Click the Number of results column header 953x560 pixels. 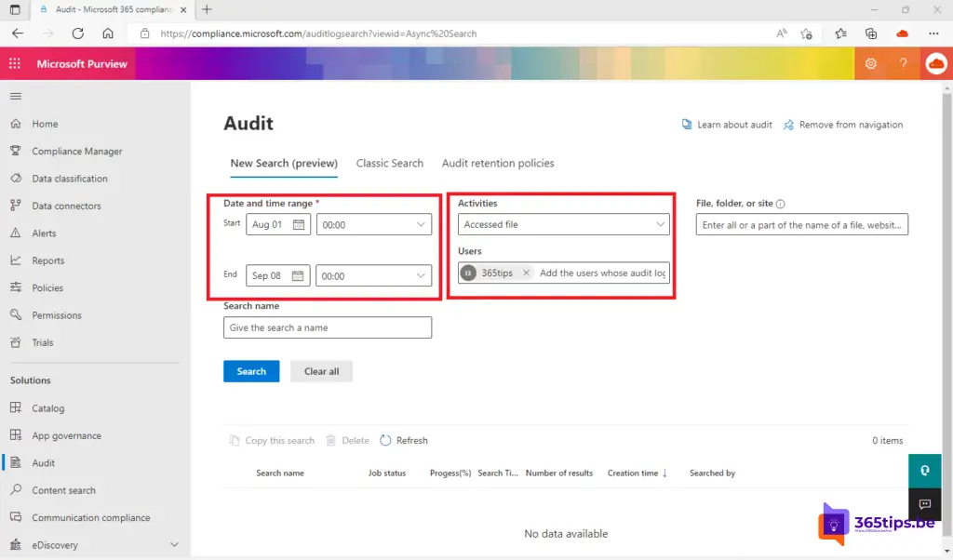[x=559, y=473]
